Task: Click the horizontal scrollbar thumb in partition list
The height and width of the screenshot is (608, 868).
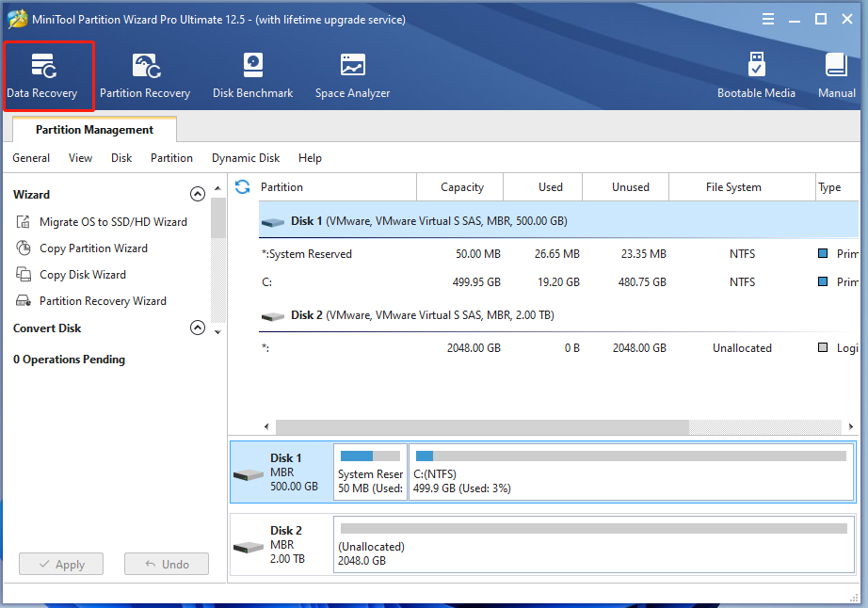Action: (482, 426)
